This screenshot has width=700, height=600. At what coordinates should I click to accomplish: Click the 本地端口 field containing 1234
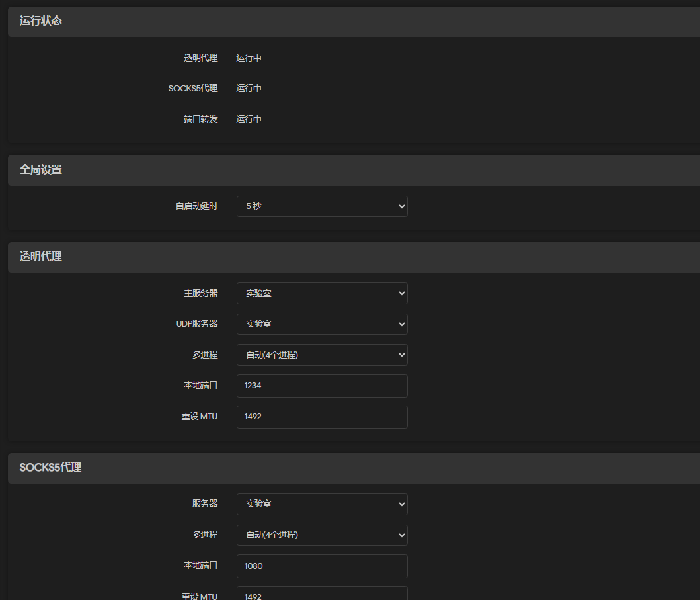[x=322, y=386]
